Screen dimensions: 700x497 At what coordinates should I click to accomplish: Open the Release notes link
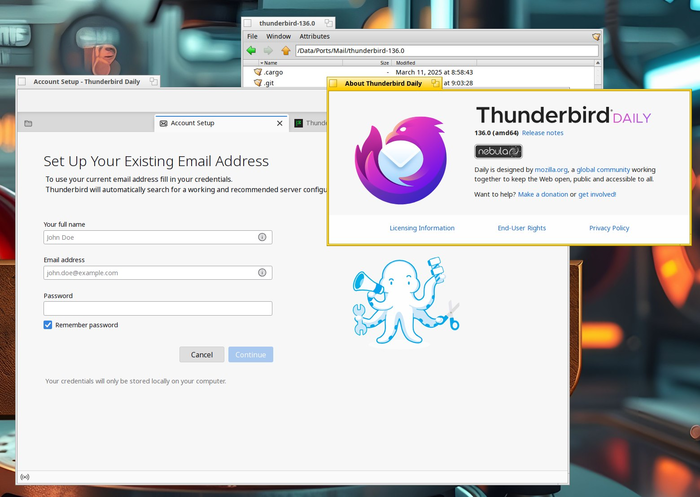tap(542, 133)
